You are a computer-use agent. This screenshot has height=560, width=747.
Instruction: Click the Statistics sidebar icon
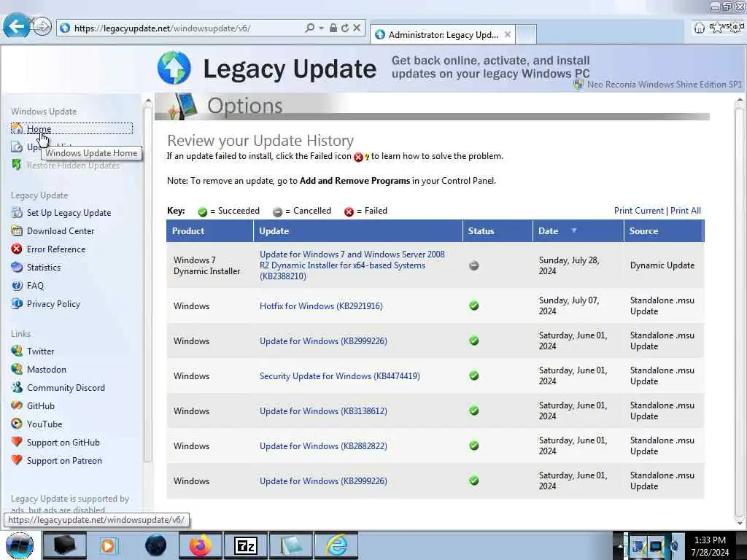click(17, 267)
